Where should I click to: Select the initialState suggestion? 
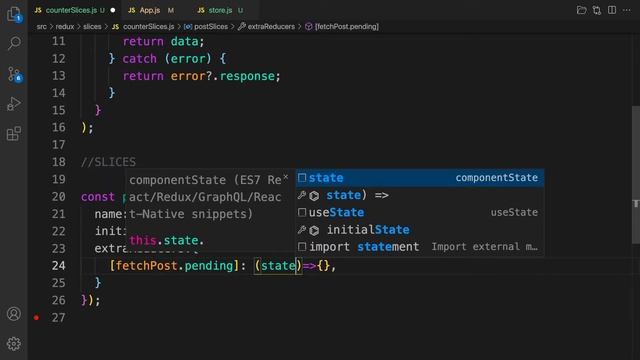click(420, 230)
